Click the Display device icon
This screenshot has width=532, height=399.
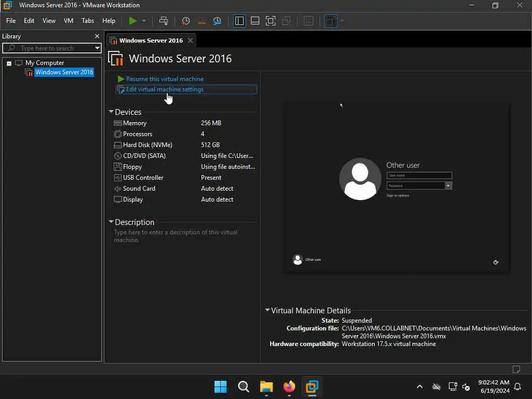pyautogui.click(x=118, y=199)
